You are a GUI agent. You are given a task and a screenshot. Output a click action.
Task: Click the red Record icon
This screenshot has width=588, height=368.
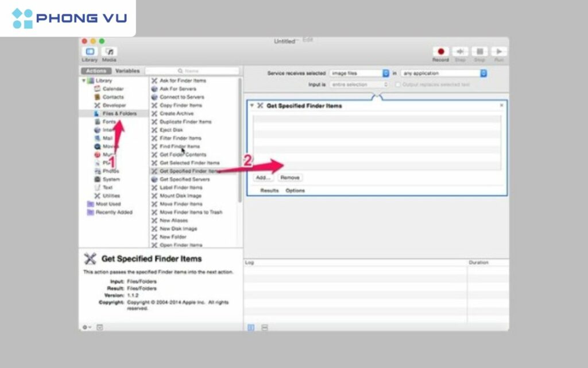click(x=439, y=51)
